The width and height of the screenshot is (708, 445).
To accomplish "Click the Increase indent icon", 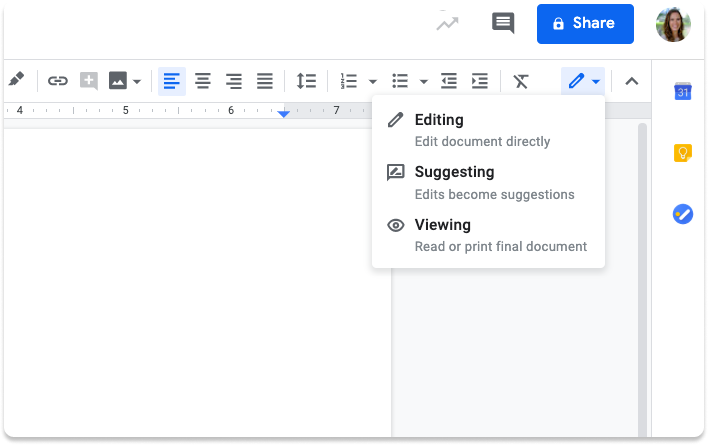I will tap(480, 81).
